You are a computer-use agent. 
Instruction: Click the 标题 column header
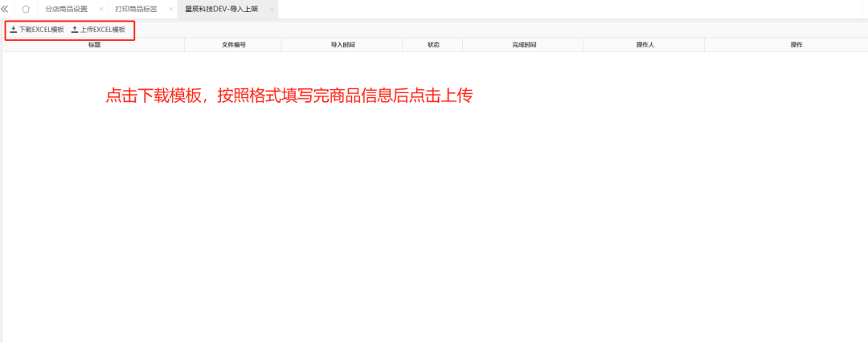(x=94, y=45)
